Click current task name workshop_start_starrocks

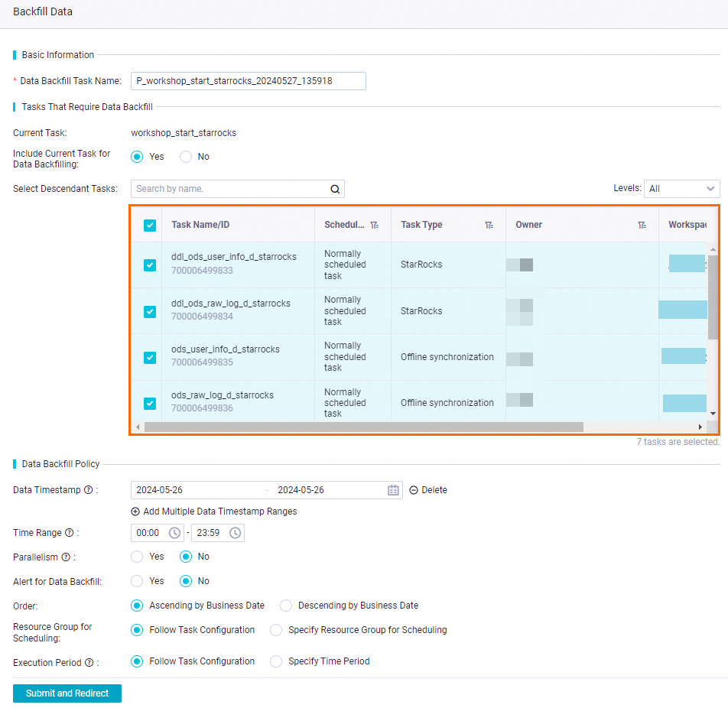click(x=184, y=133)
